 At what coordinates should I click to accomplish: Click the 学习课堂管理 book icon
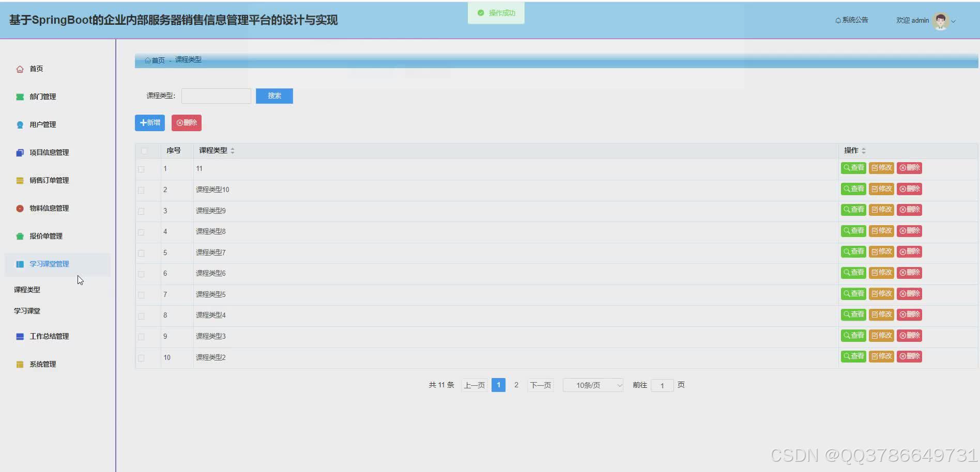coord(20,264)
